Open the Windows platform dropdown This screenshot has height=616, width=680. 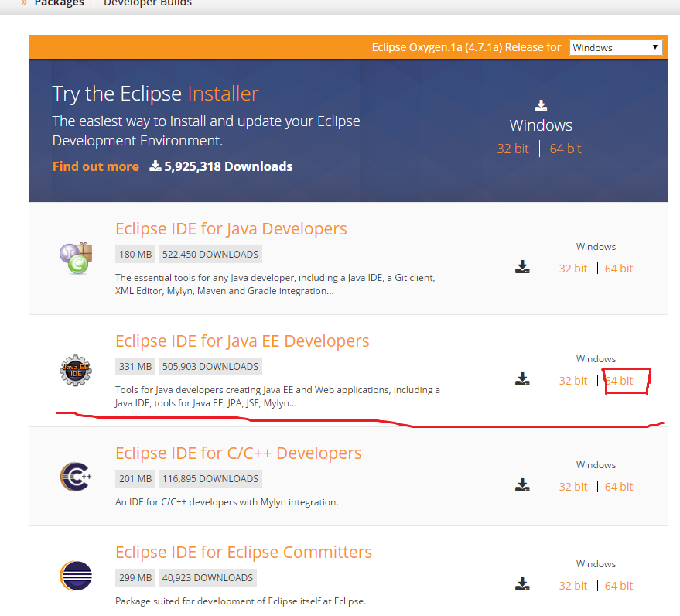click(616, 47)
